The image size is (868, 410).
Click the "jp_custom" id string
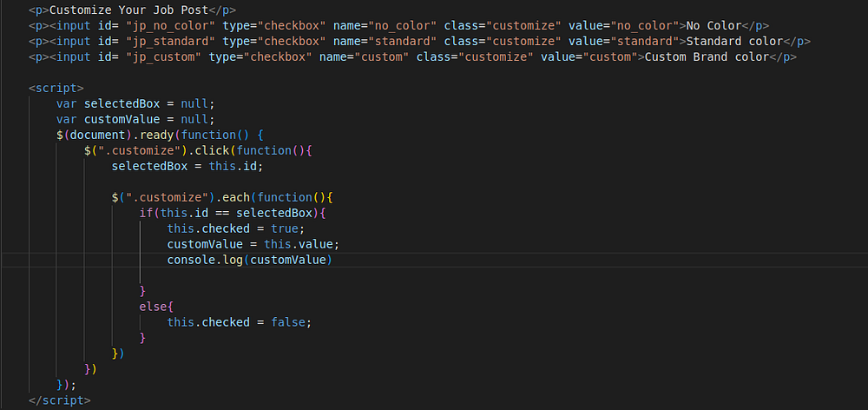[x=163, y=57]
